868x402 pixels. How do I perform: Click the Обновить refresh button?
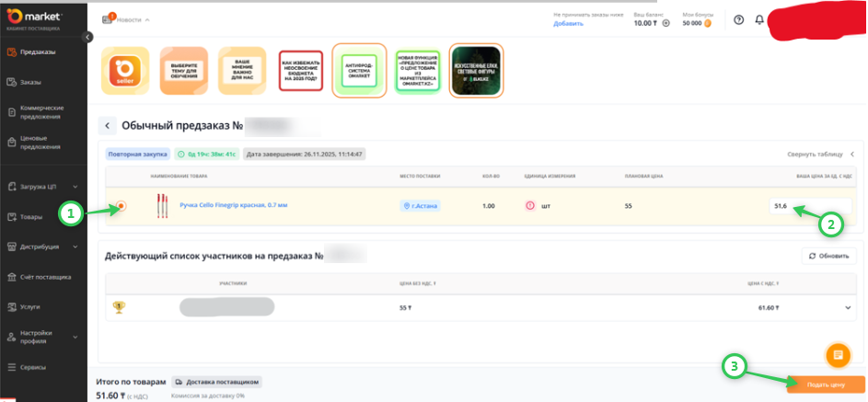(x=827, y=256)
